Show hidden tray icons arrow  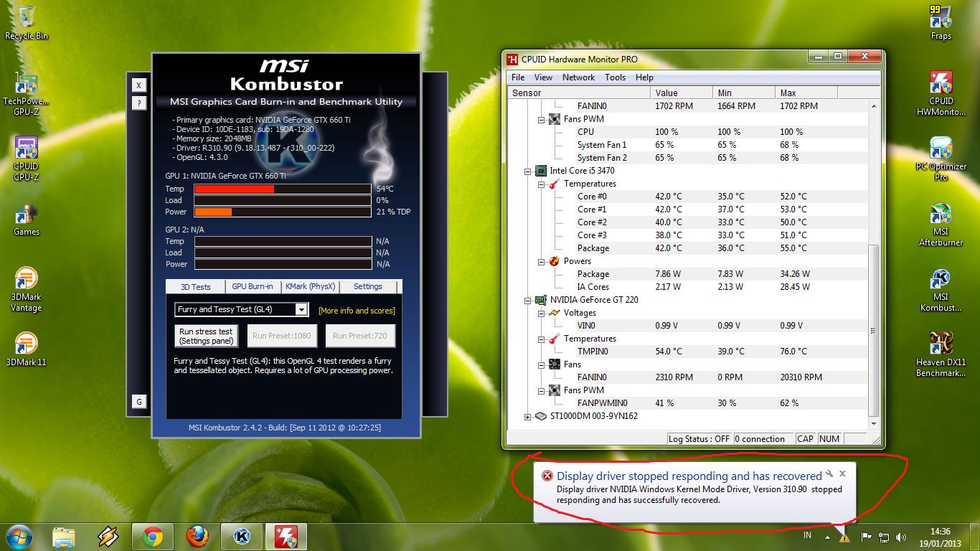pyautogui.click(x=827, y=536)
